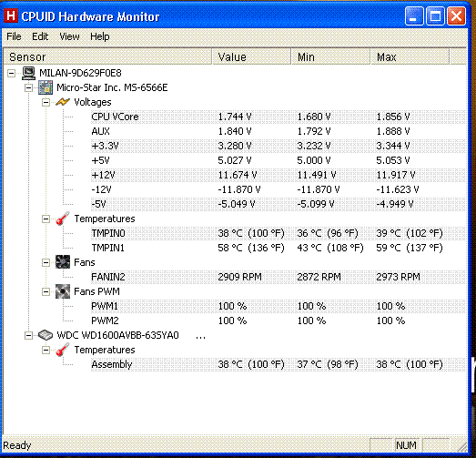Screen dimensions: 476x458
Task: Collapse the Micro-Star Inc. MS-6566E node
Action: click(x=28, y=87)
